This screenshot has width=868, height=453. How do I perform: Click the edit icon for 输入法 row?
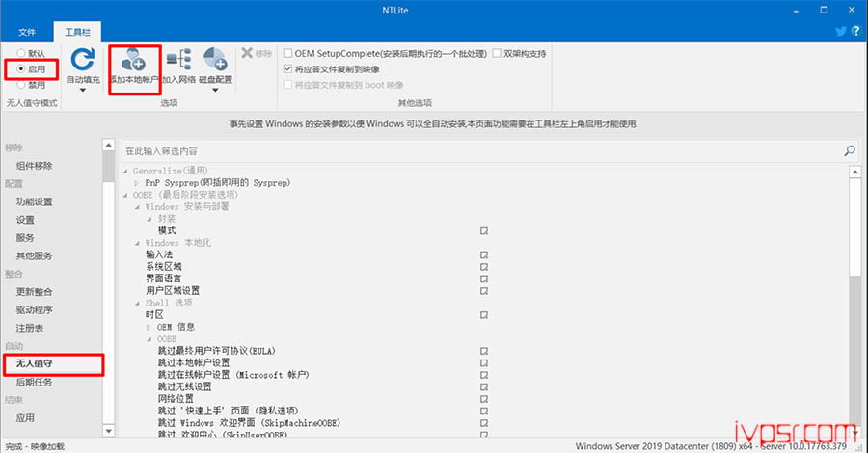click(x=484, y=255)
